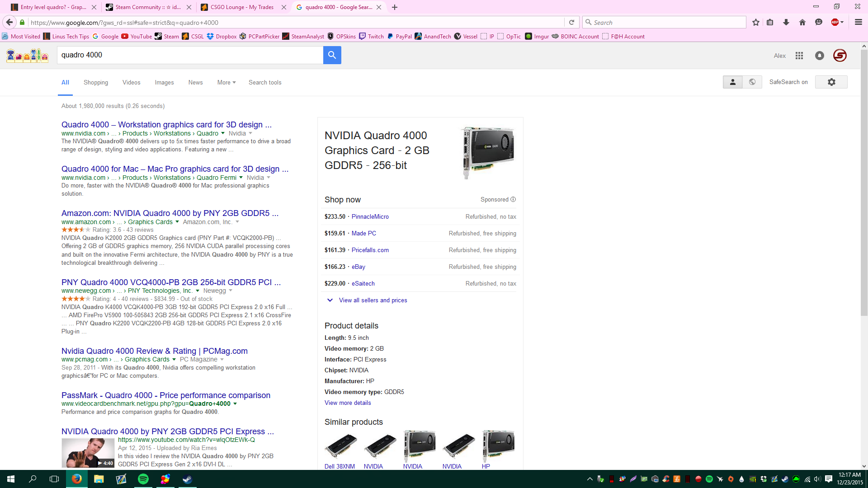Screen dimensions: 868x488
Task: Open Task View on the taskbar
Action: (54, 479)
